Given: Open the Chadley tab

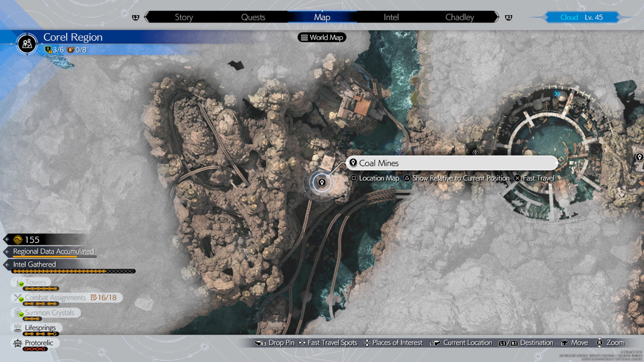Looking at the screenshot, I should [459, 17].
